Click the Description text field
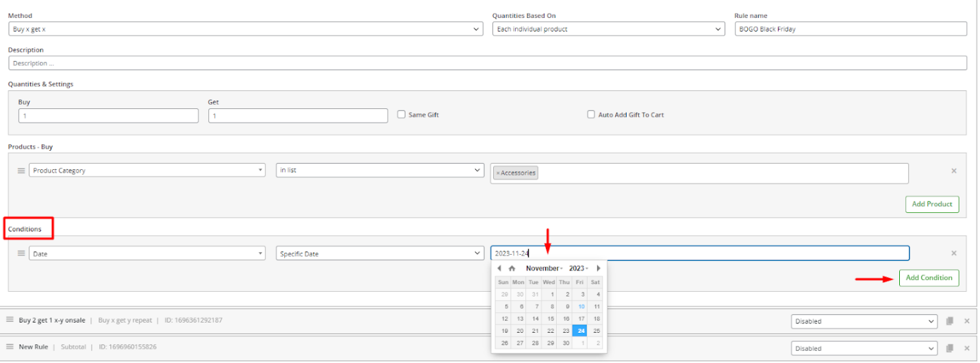 487,63
